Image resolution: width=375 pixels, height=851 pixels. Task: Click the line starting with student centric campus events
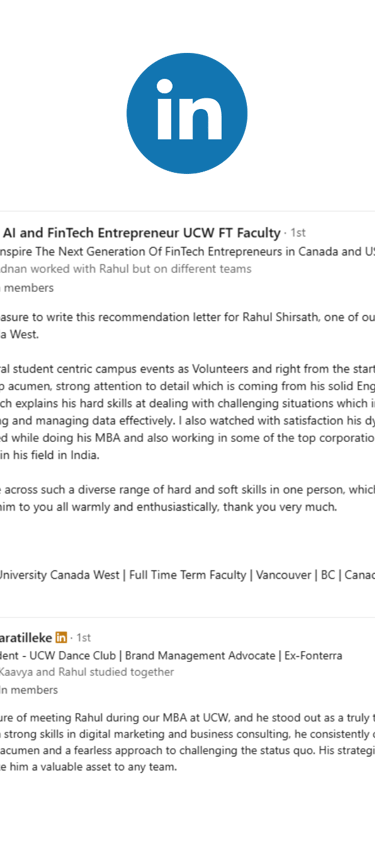pos(187,370)
